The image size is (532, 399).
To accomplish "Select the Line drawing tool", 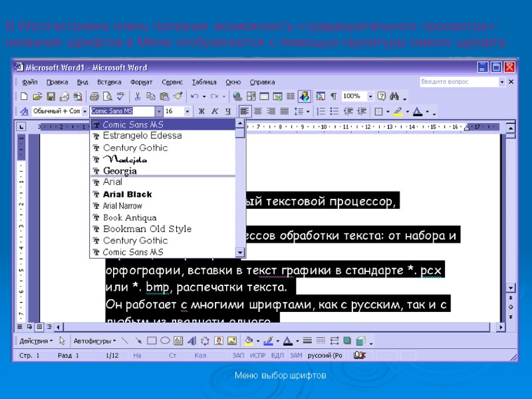I will pyautogui.click(x=125, y=340).
